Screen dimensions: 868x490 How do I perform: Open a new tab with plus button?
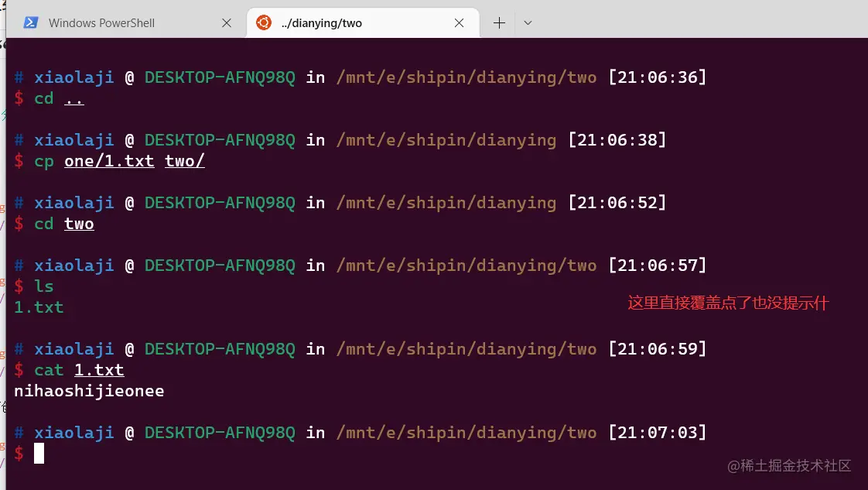(x=499, y=22)
